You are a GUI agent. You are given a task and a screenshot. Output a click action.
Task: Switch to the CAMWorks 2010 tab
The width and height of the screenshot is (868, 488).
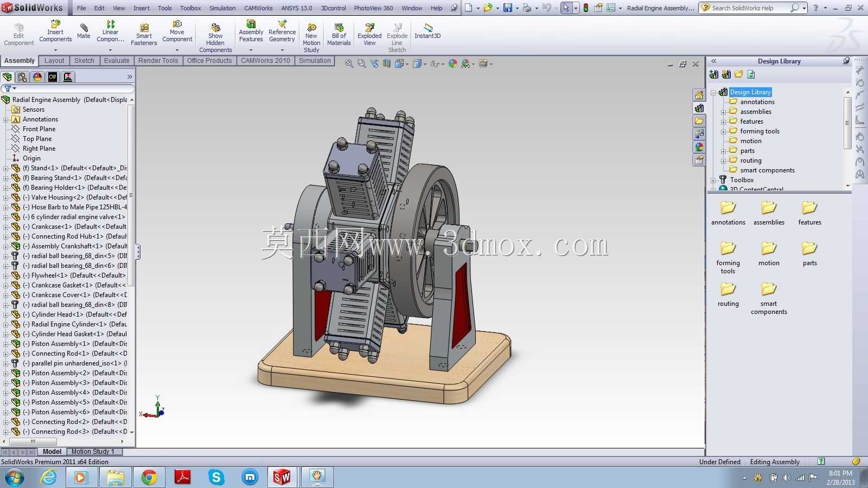[x=265, y=61]
